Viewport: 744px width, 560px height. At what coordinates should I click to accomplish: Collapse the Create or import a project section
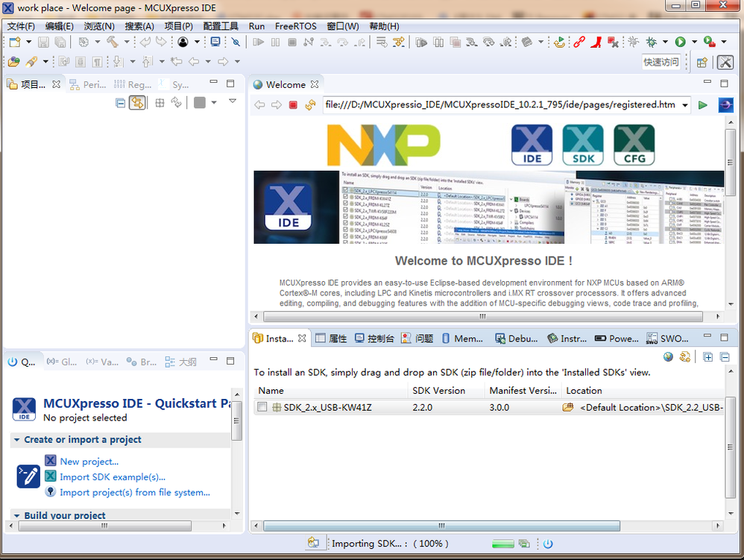tap(16, 440)
